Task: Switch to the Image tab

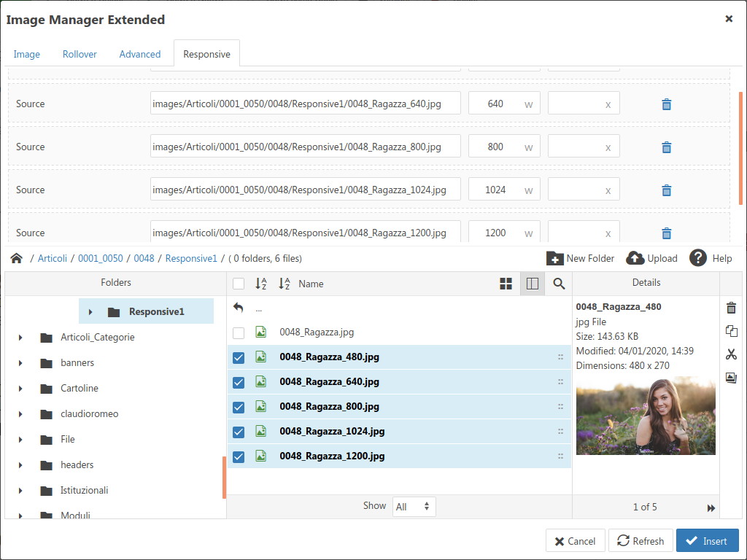Action: (27, 54)
